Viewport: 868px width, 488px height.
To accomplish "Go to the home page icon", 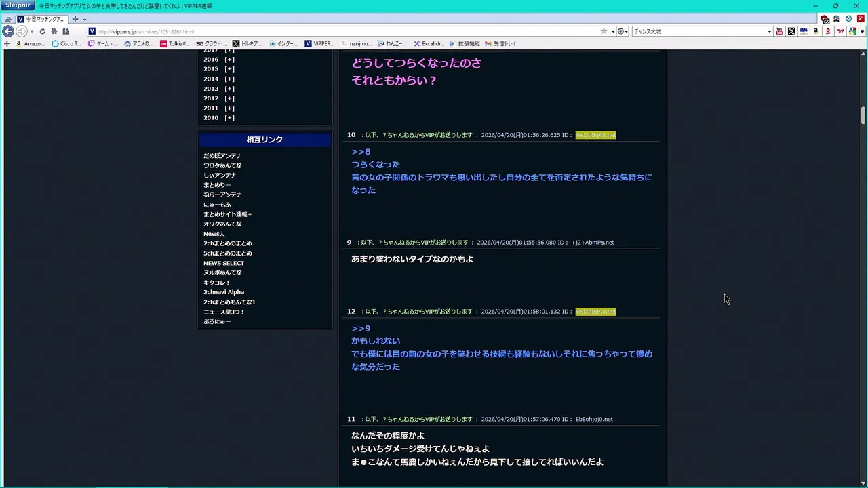I will pos(54,31).
